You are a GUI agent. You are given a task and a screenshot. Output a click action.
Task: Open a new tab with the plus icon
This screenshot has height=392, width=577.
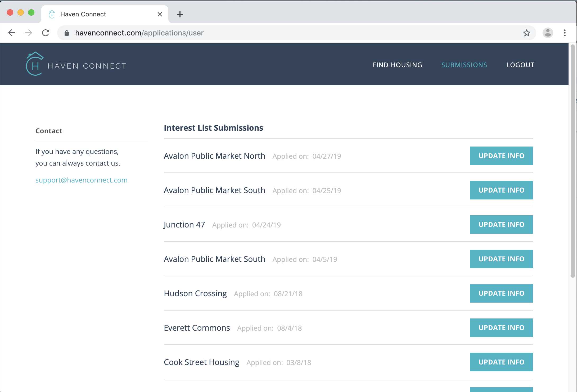[180, 14]
